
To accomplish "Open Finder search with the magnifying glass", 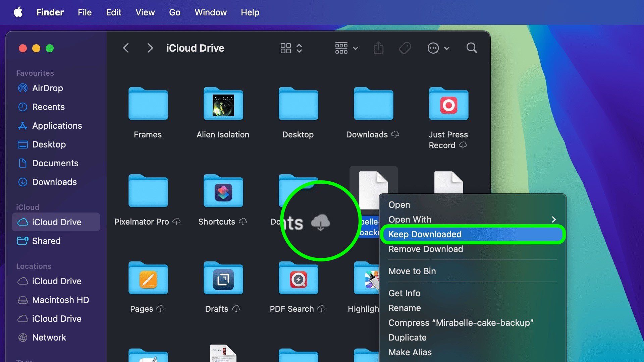I will [x=472, y=48].
